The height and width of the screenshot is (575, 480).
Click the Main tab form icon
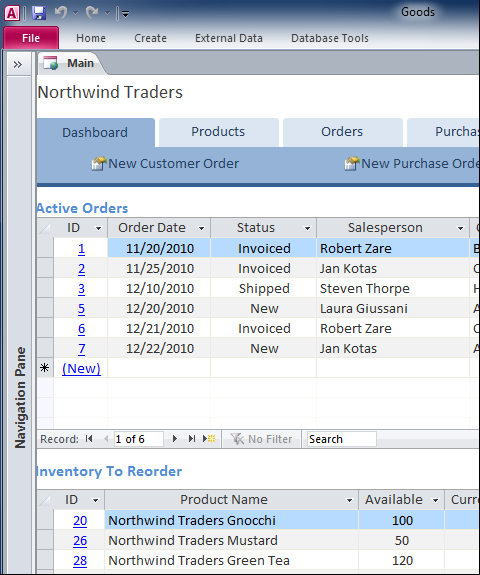click(51, 63)
